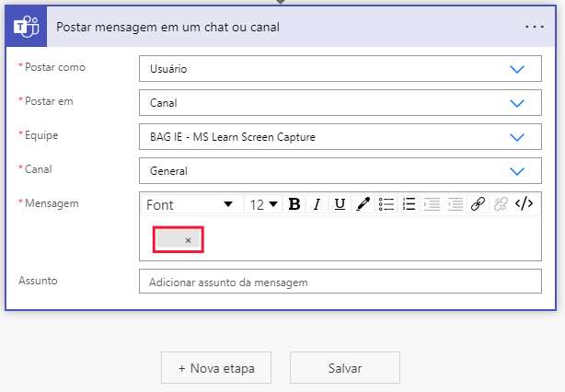Click the Salvar button
The image size is (565, 392).
345,368
